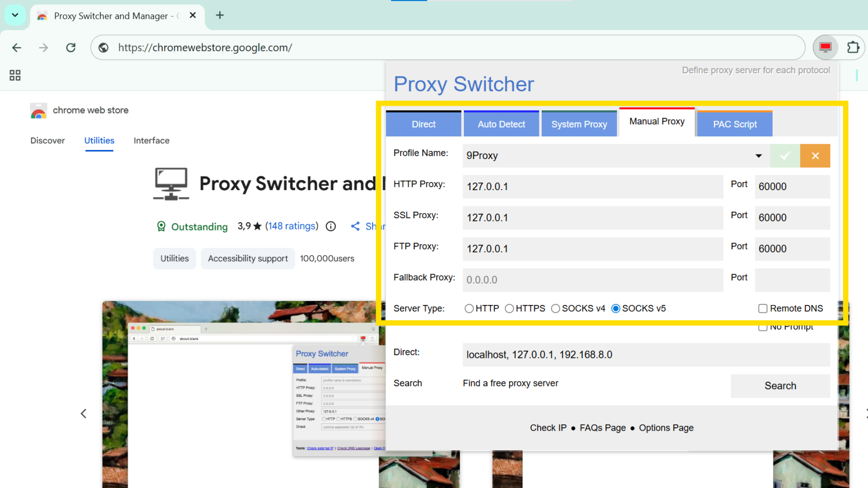Image resolution: width=868 pixels, height=488 pixels.
Task: Select the SOCKS v4 server type
Action: [556, 309]
